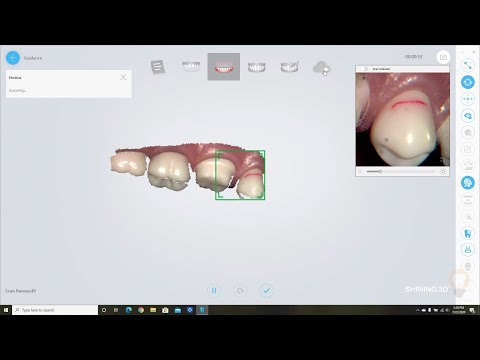480x360 pixels.
Task: Click the sidebar icon below the blue tooth
Action: [x=468, y=249]
